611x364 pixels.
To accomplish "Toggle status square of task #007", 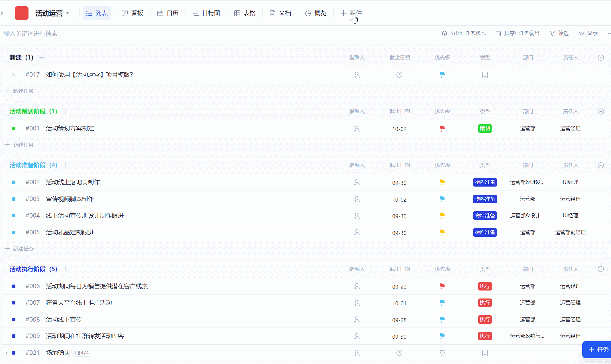I will coord(14,303).
